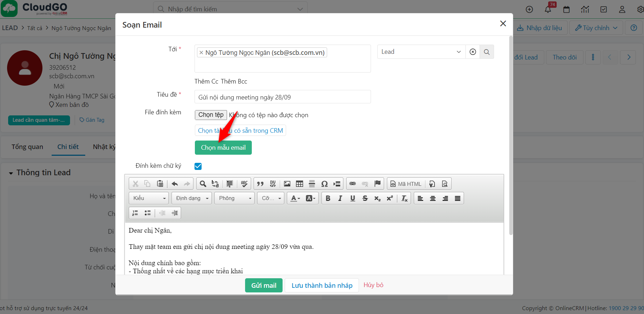Undo the last edit in editor
The width and height of the screenshot is (644, 314).
tap(175, 184)
